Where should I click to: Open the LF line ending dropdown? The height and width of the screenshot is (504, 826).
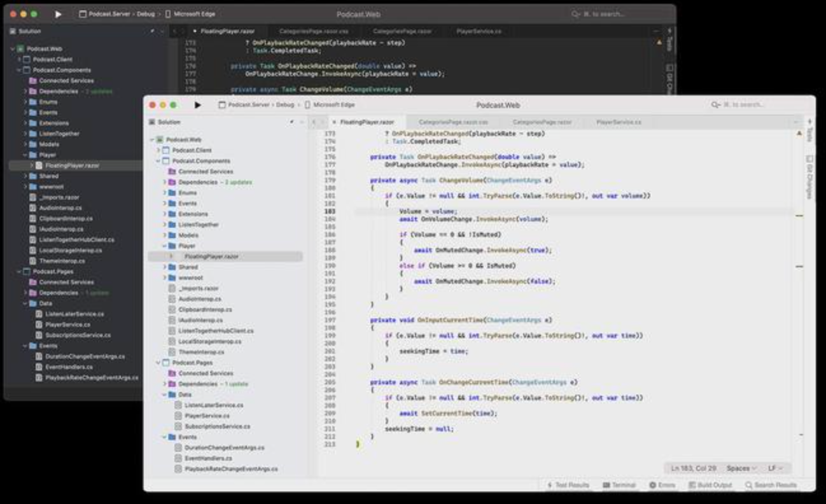click(775, 468)
